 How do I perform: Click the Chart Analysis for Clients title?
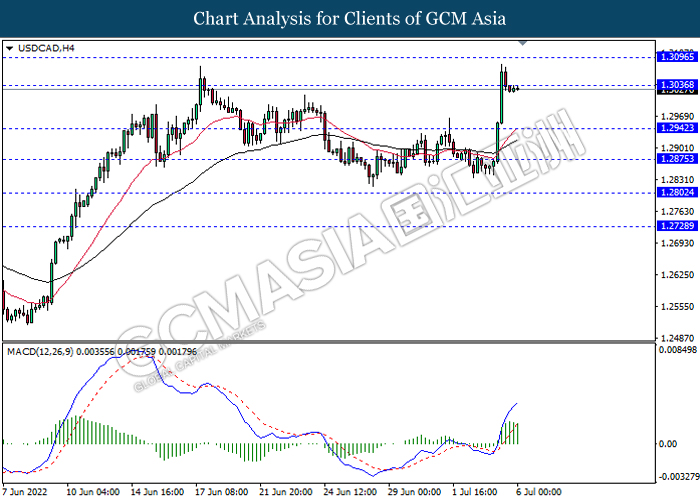point(350,19)
